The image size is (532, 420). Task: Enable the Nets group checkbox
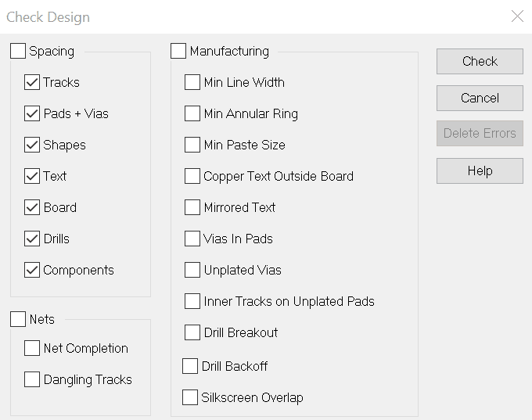18,319
